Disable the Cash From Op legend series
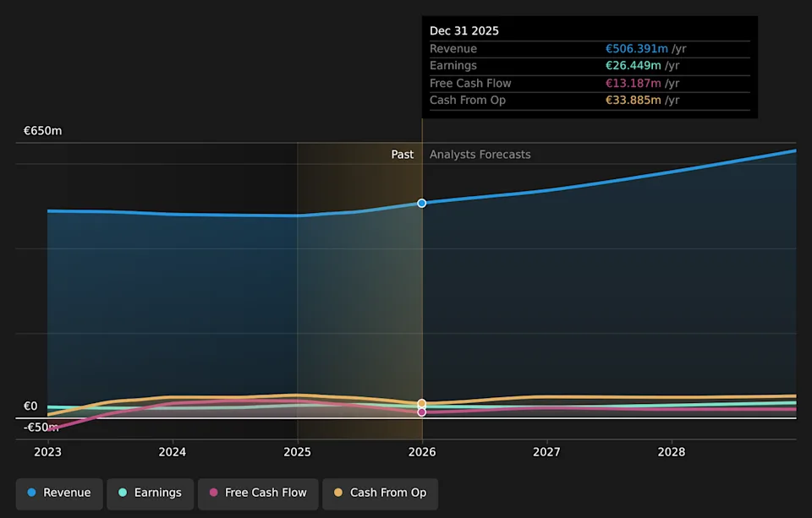 point(380,493)
